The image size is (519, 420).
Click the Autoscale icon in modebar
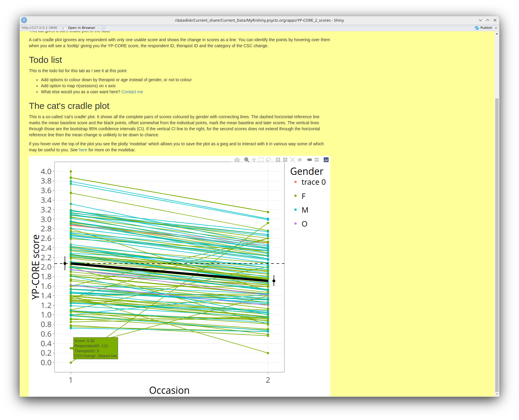pos(292,160)
